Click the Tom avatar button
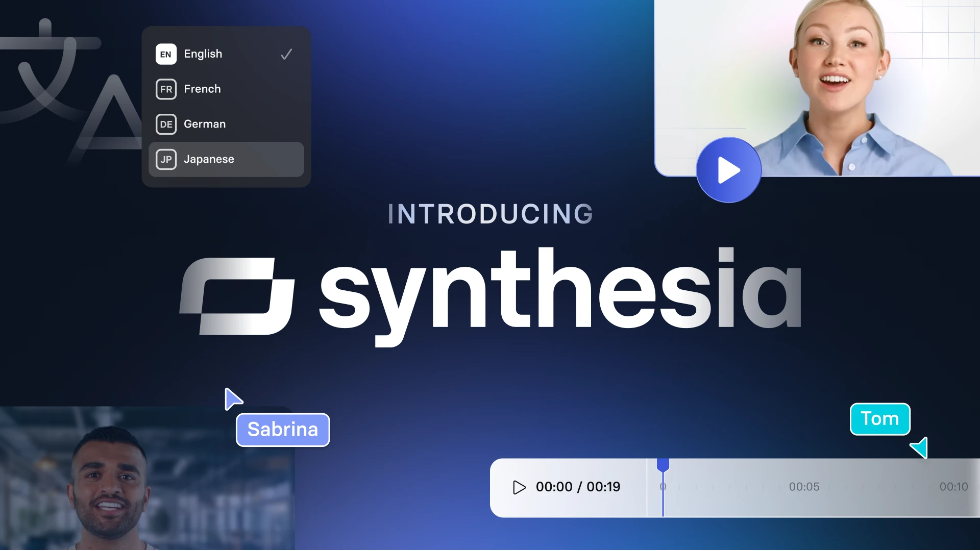This screenshot has height=551, width=980. point(880,418)
